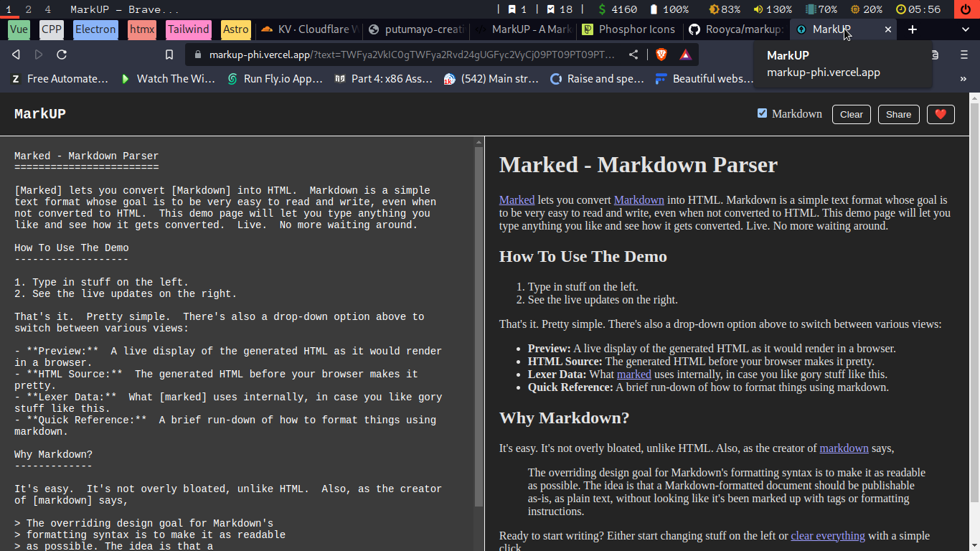Click the share icon in the address bar

(633, 55)
